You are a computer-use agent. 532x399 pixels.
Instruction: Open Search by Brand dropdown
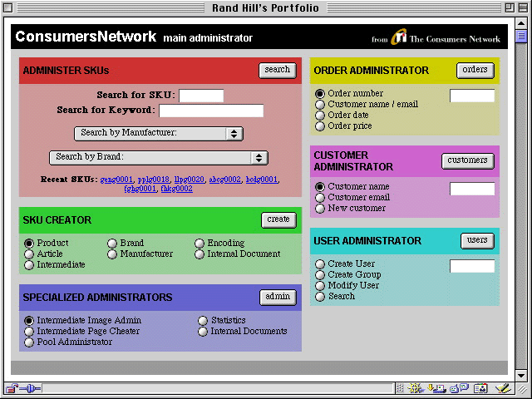(x=159, y=158)
